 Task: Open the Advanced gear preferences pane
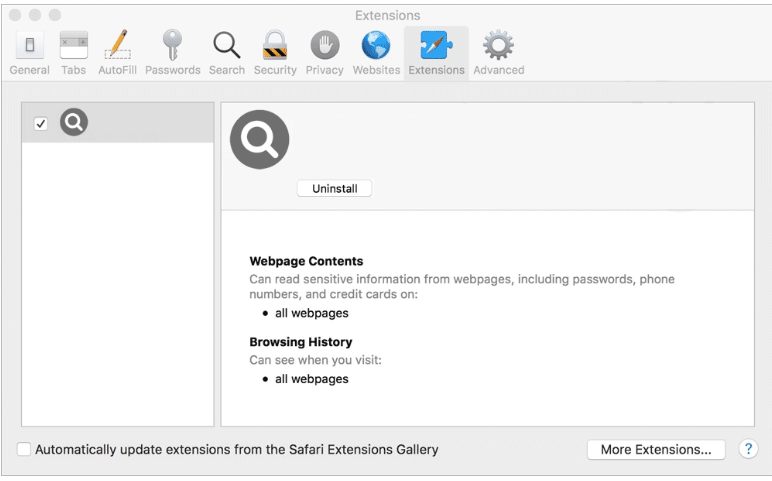498,52
